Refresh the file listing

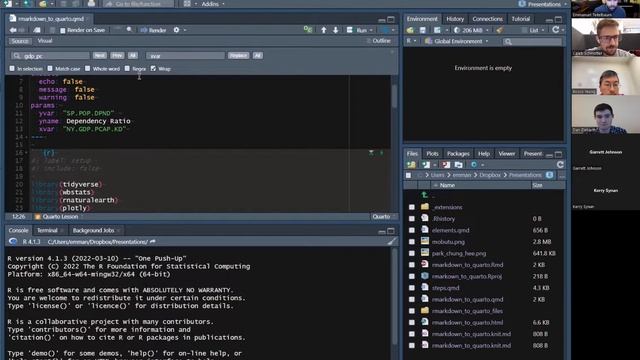560,164
